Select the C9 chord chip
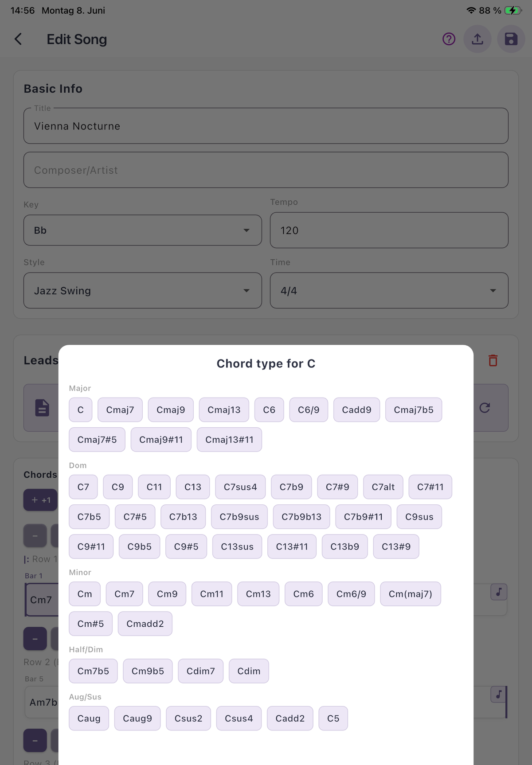Screen dimensions: 532x765 (x=118, y=487)
